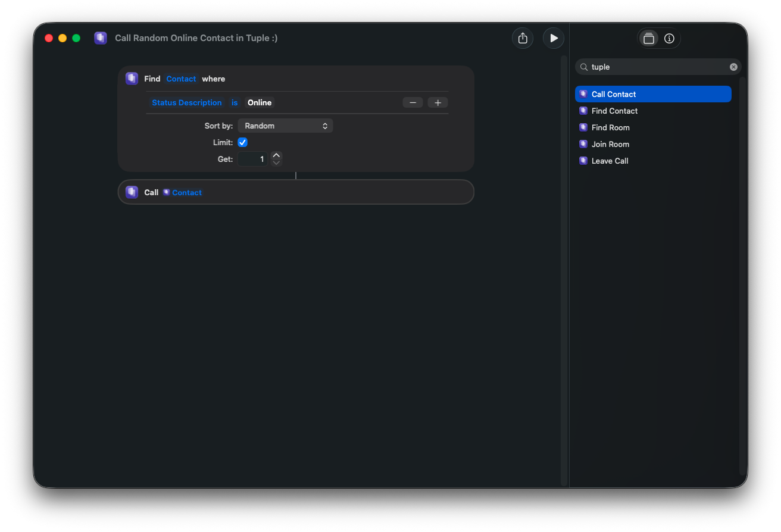Run the shortcut with the play button
This screenshot has height=532, width=781.
pyautogui.click(x=554, y=38)
